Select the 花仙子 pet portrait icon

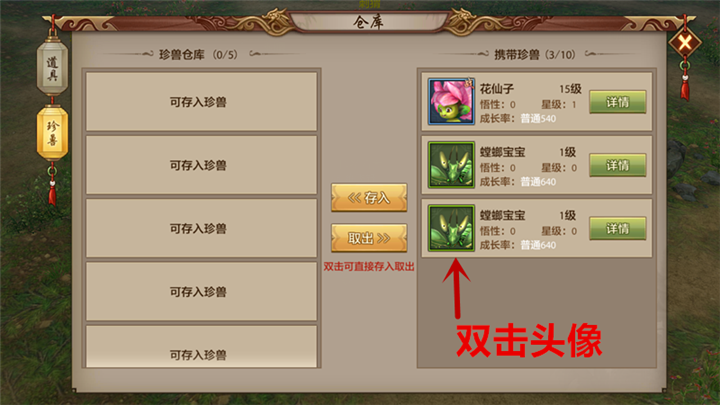(451, 101)
